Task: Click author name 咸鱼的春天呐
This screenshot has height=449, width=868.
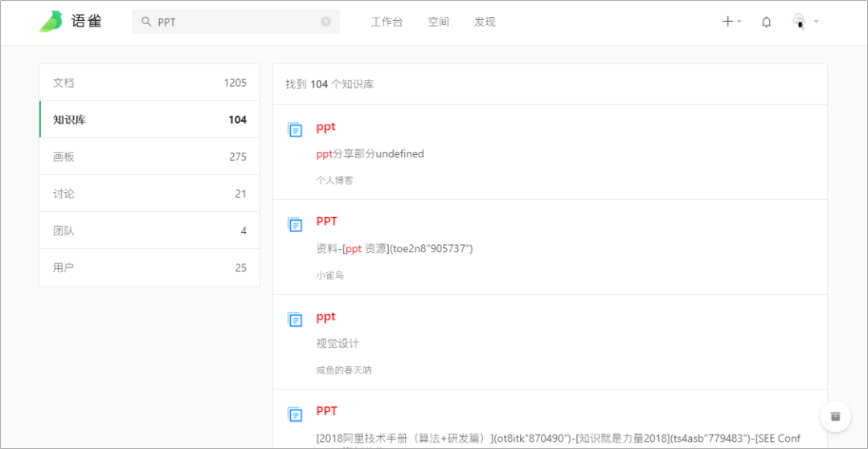Action: pyautogui.click(x=344, y=370)
